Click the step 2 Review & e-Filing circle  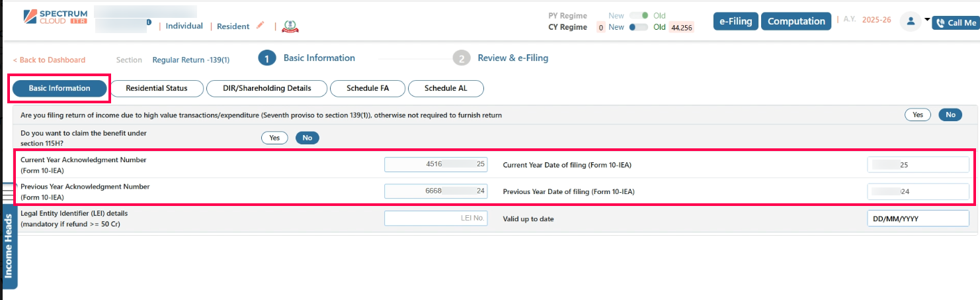[461, 58]
